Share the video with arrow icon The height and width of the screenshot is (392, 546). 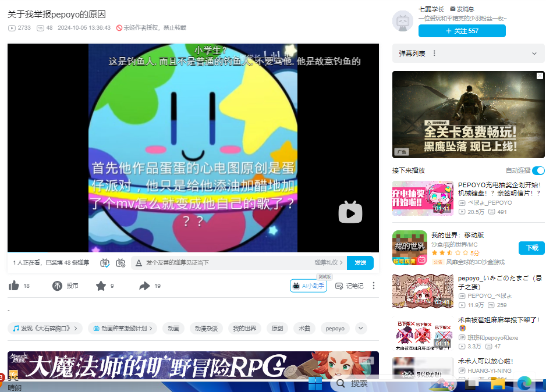click(144, 286)
